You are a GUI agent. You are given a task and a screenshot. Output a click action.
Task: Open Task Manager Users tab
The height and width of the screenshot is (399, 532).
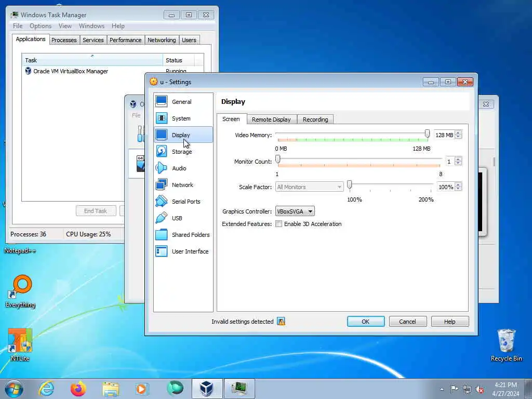pos(189,40)
